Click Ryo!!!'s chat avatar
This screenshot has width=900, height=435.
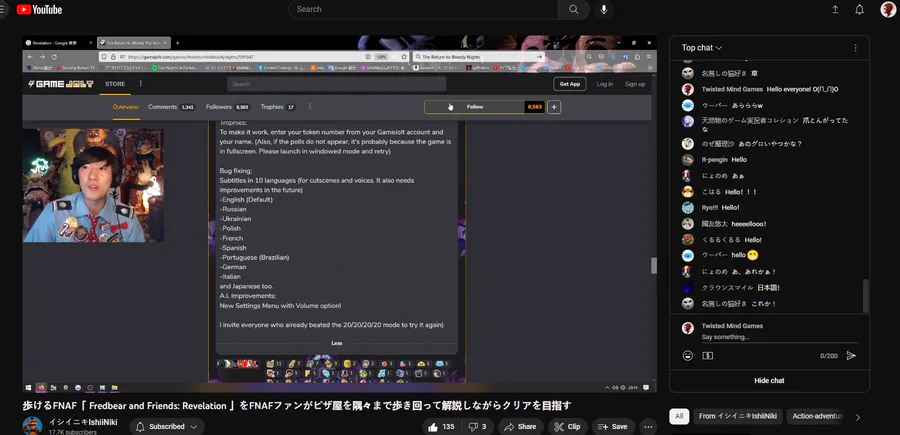tap(688, 208)
